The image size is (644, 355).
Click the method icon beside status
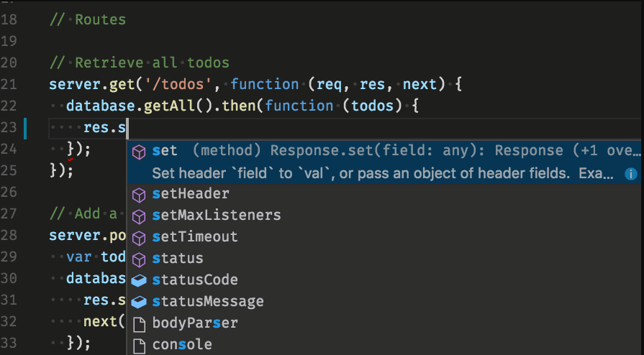pos(139,260)
